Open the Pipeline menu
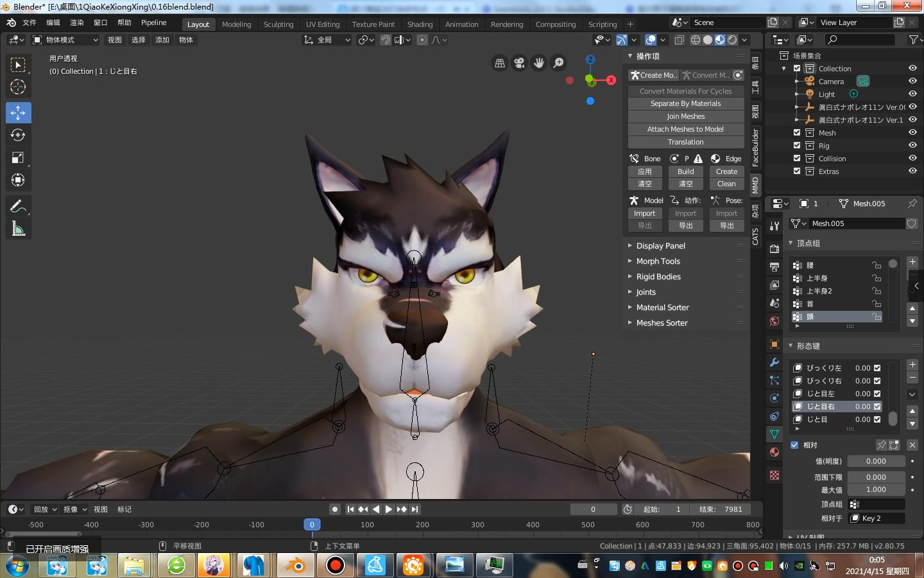This screenshot has height=578, width=924. point(154,22)
